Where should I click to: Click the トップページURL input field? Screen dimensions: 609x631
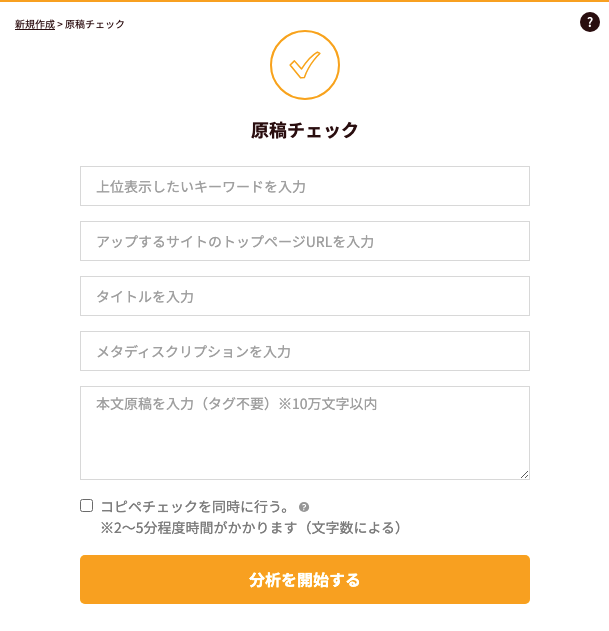pyautogui.click(x=304, y=241)
